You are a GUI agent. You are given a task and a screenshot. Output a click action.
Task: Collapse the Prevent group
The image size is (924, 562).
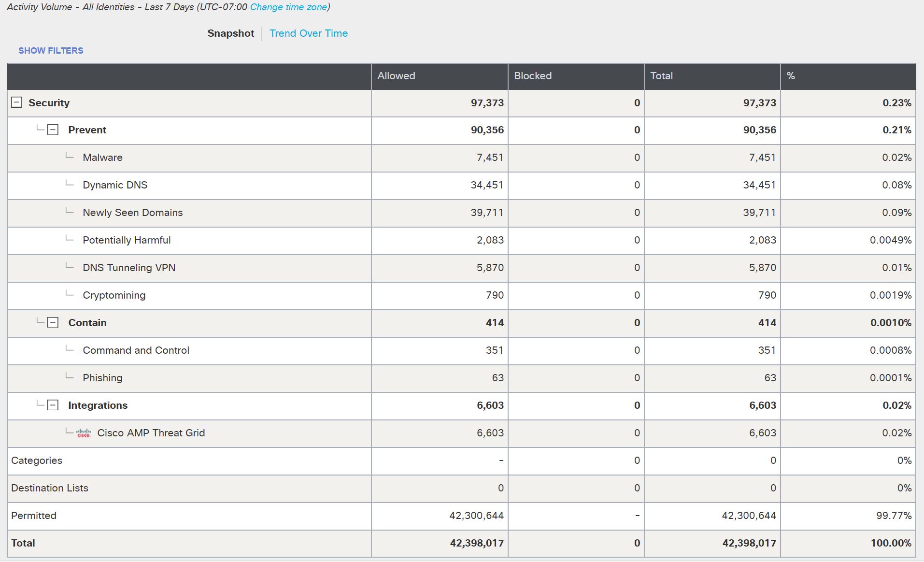coord(53,130)
